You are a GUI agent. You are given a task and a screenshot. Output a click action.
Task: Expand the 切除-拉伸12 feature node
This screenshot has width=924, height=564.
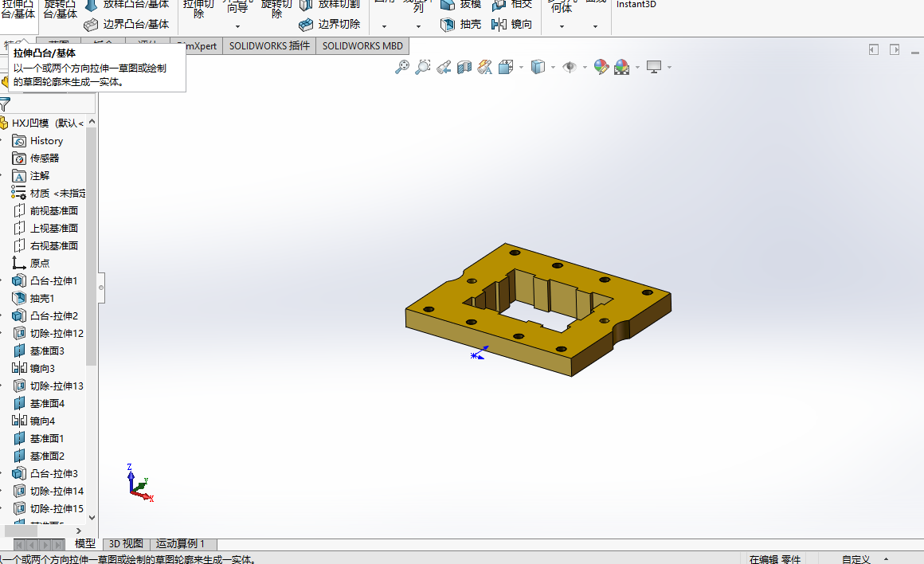pyautogui.click(x=1, y=334)
